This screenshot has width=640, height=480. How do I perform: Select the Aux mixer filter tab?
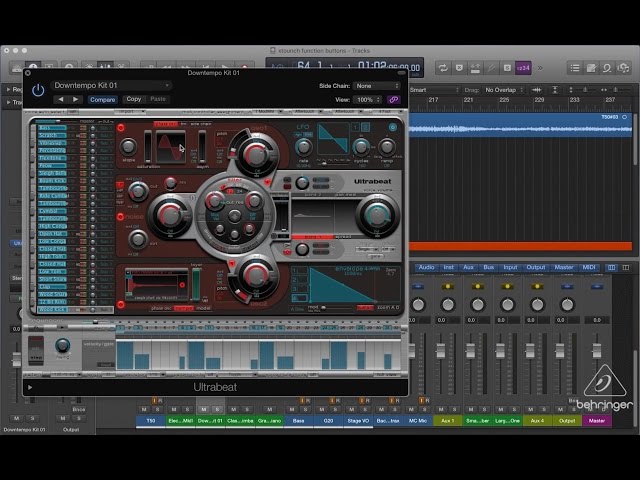coord(468,267)
